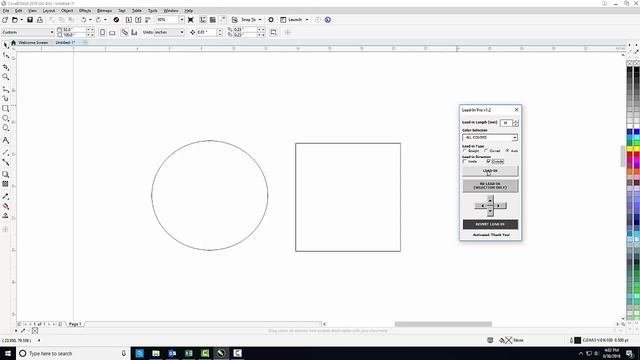Viewport: 640px width, 360px height.
Task: Select the Smart Fill tool
Action: pos(6,216)
